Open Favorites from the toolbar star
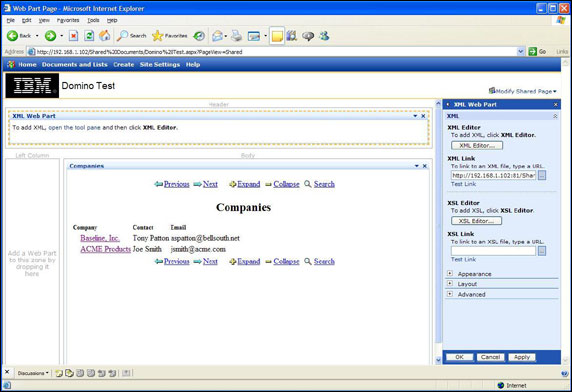Screen dimensions: 572x392 (x=170, y=36)
